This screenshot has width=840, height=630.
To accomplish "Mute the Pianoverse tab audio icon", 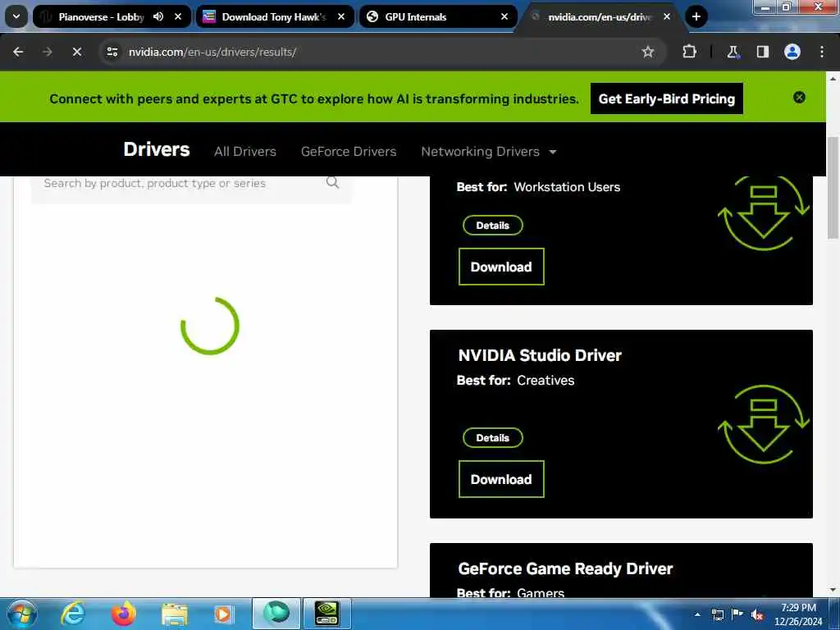I will pyautogui.click(x=158, y=16).
